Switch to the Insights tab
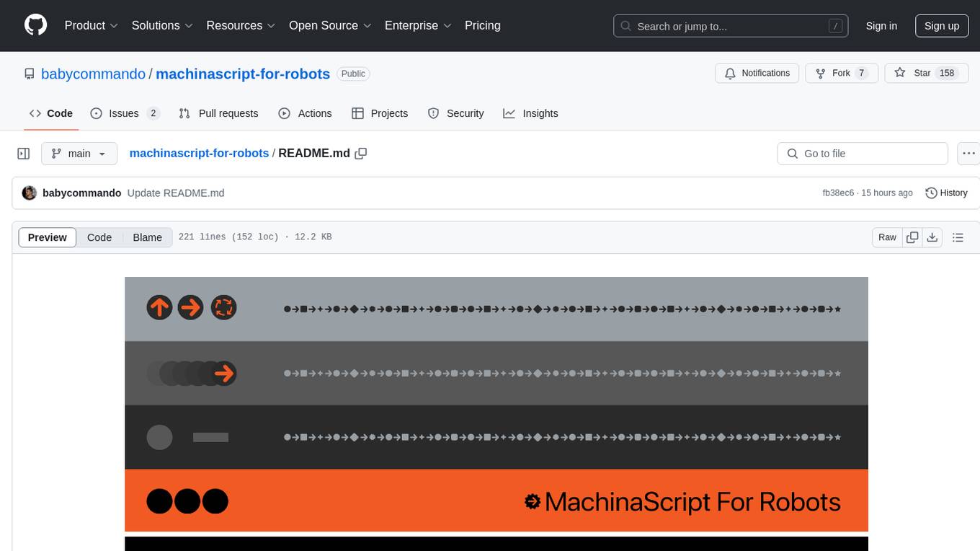The height and width of the screenshot is (551, 980). [530, 113]
